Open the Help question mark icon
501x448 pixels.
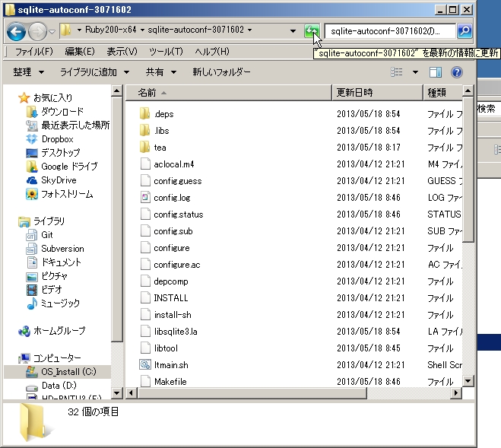click(457, 72)
